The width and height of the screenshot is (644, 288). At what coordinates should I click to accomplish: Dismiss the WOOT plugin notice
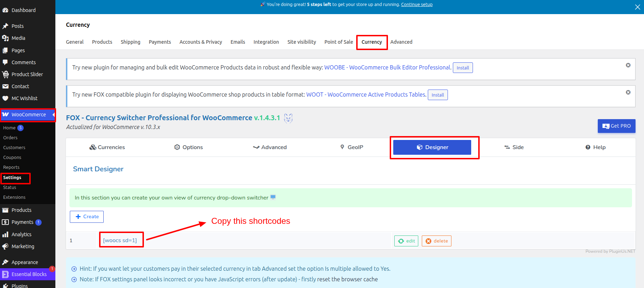click(628, 92)
